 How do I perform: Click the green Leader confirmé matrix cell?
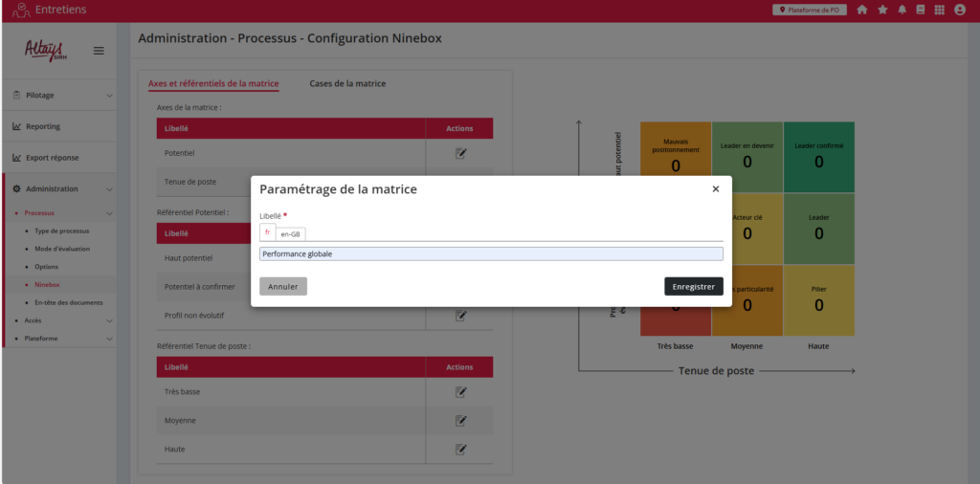(x=818, y=157)
